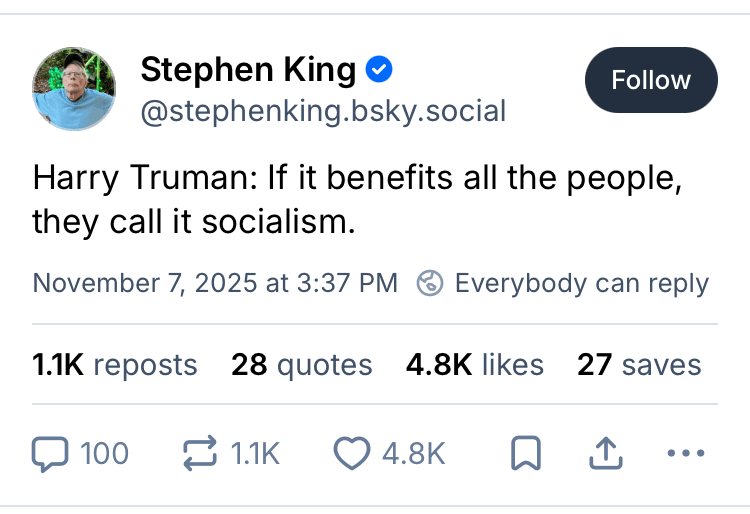Click the Everybody can reply label
The image size is (750, 514).
tap(581, 283)
